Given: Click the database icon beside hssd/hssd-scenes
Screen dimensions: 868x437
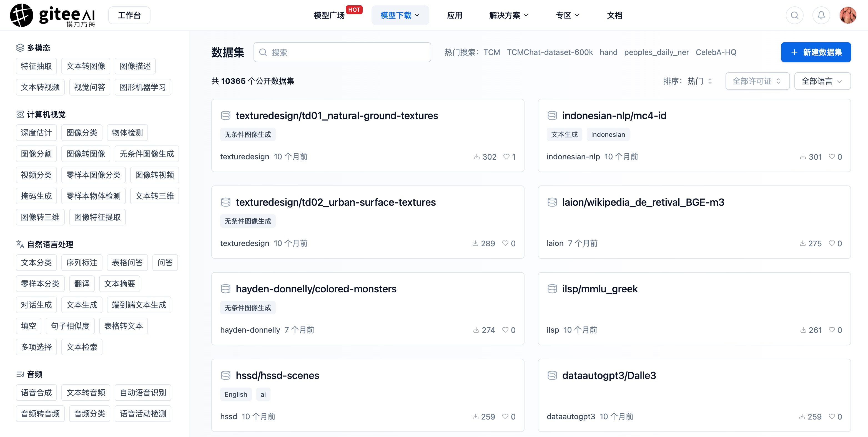Looking at the screenshot, I should 225,375.
